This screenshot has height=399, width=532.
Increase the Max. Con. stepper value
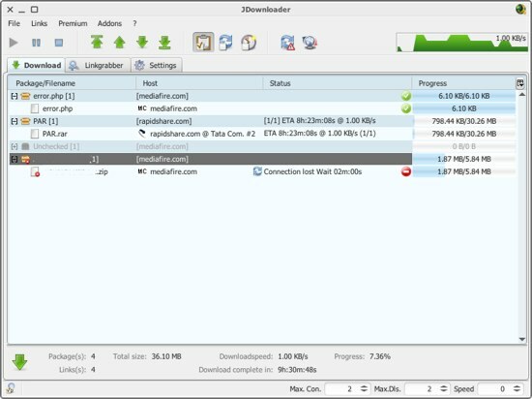point(364,386)
